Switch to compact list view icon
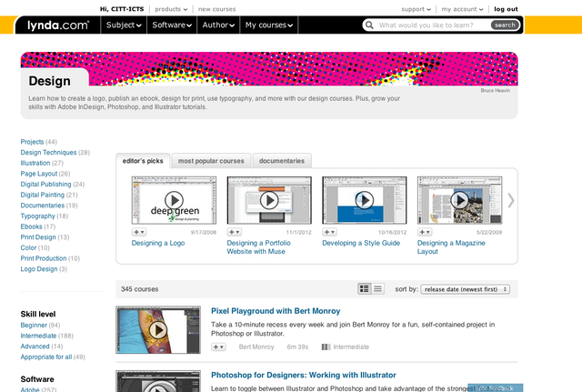582x392 pixels. coord(378,289)
